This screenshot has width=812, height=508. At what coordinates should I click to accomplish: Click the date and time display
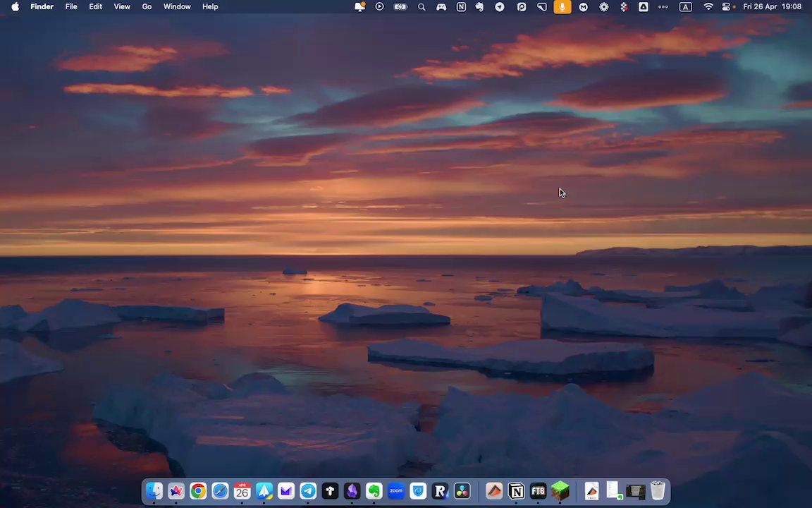tap(772, 7)
